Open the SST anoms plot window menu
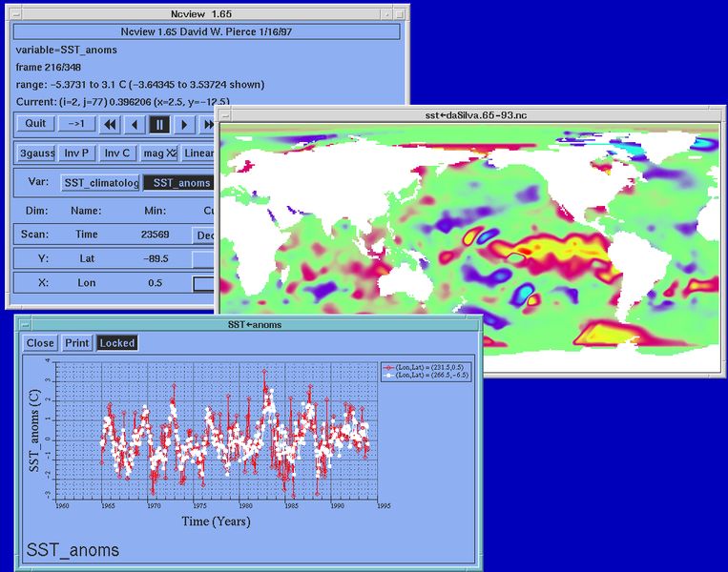 (x=25, y=325)
